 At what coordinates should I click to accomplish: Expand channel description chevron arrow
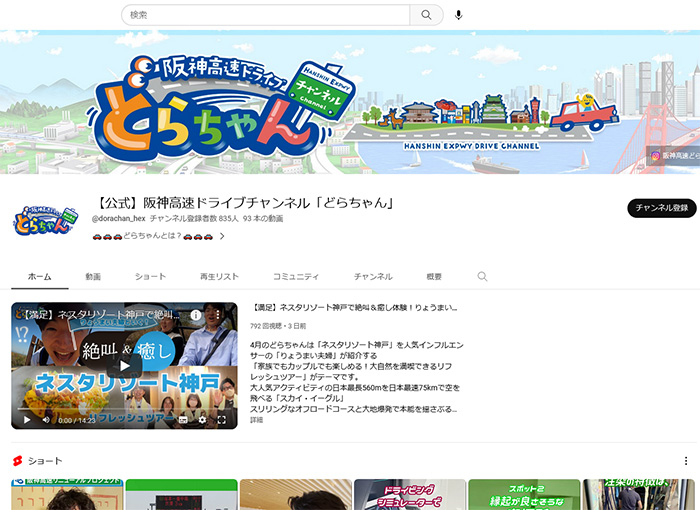pyautogui.click(x=222, y=236)
